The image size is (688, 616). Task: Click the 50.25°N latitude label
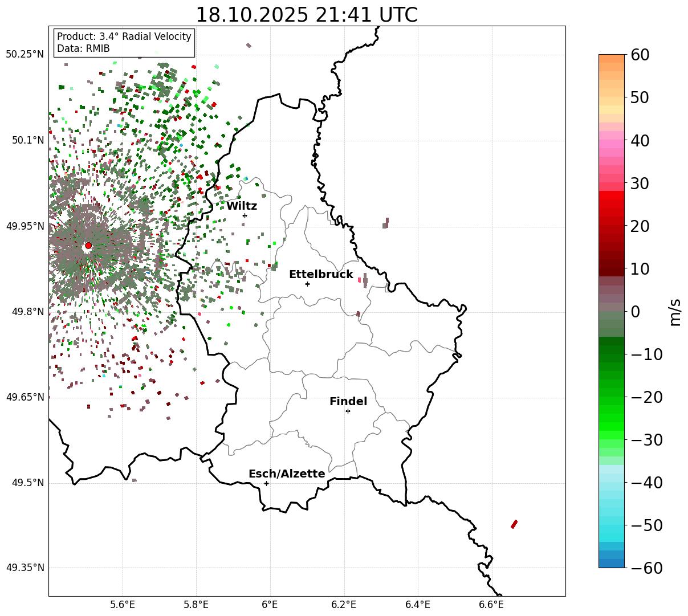tap(25, 55)
